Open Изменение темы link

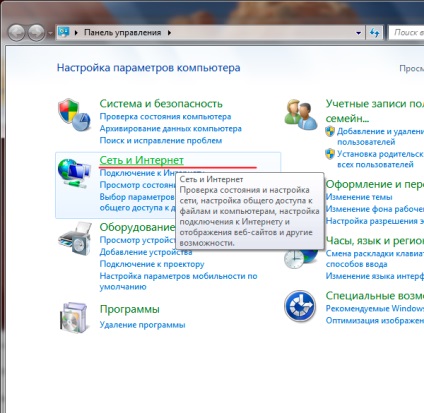tap(359, 197)
